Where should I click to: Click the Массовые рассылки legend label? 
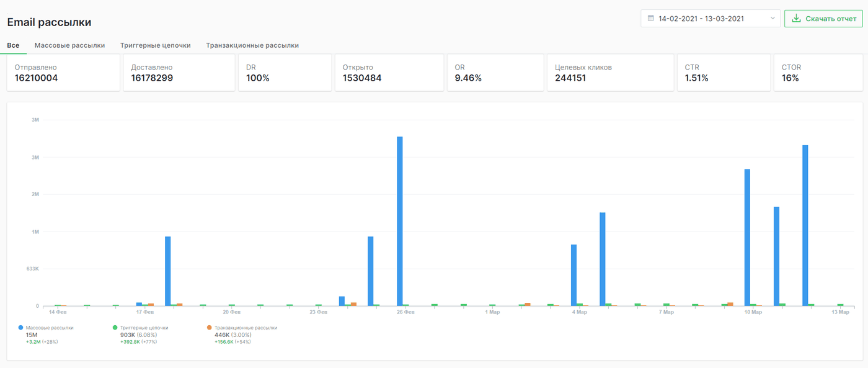click(x=50, y=327)
